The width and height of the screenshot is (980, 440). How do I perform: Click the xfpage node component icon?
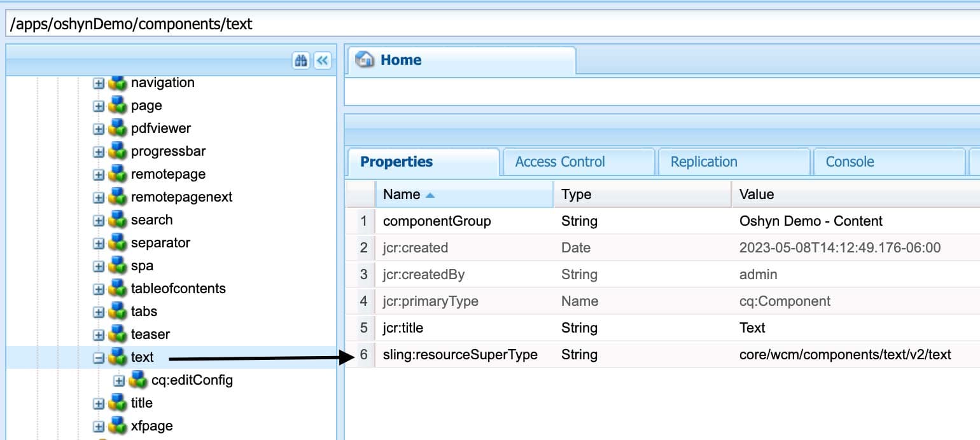117,426
